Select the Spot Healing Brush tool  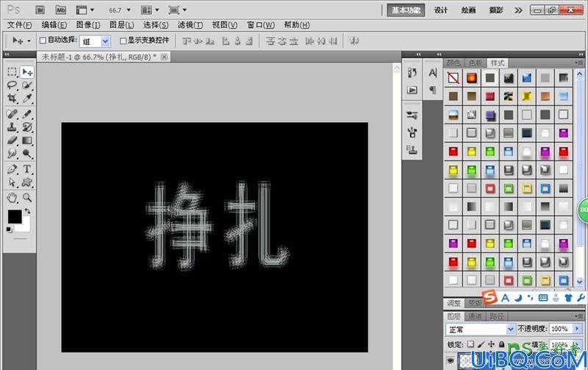[x=12, y=113]
